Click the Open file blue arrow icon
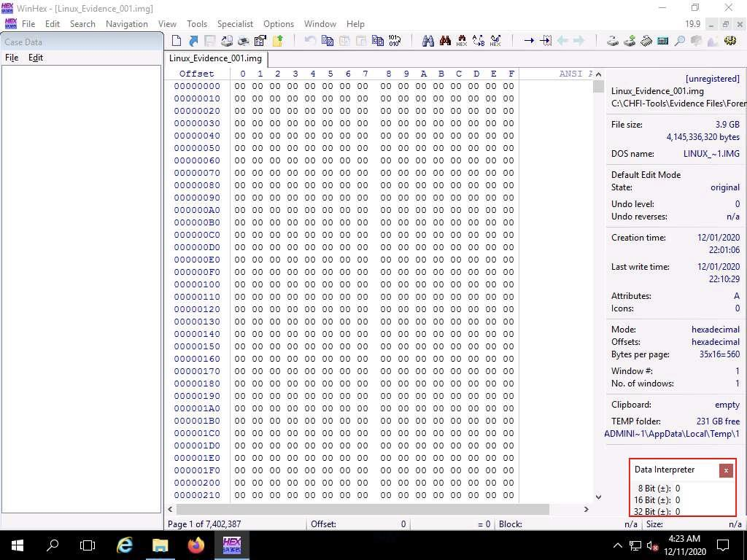Image resolution: width=747 pixels, height=560 pixels. click(x=193, y=41)
